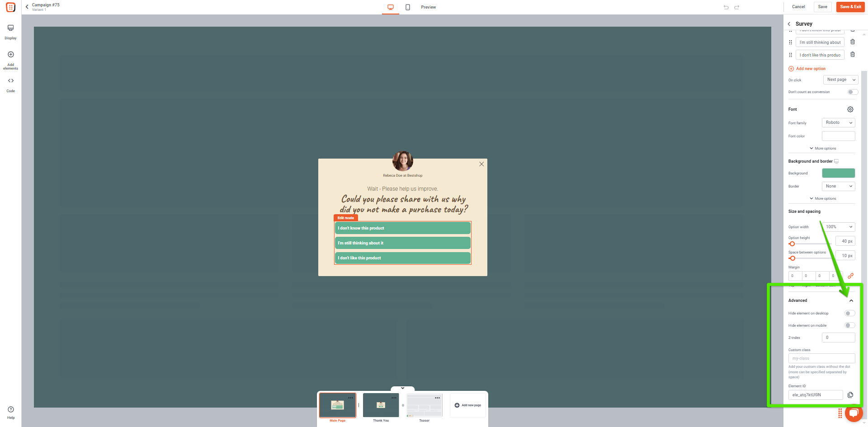Switch to mobile device preview icon
The image size is (868, 427).
click(x=407, y=7)
